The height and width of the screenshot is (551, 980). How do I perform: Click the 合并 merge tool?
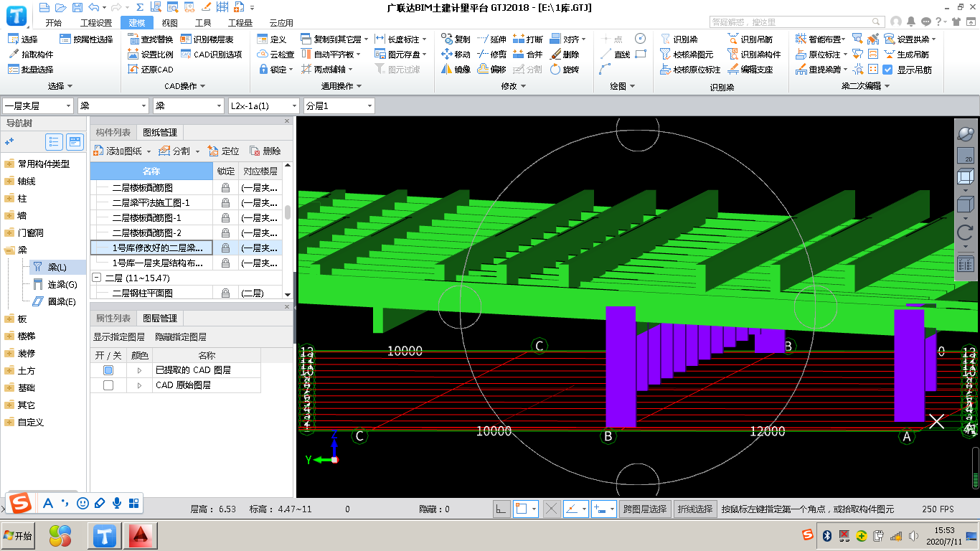(528, 55)
